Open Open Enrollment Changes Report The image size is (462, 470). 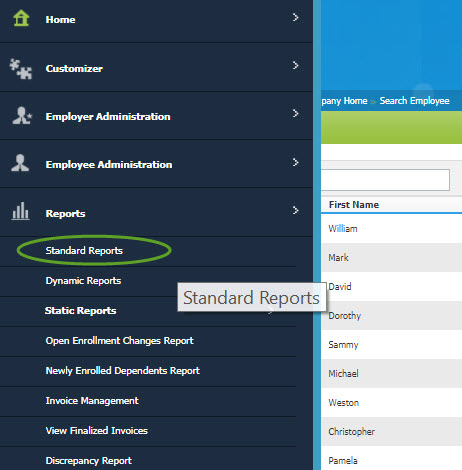[x=120, y=341]
